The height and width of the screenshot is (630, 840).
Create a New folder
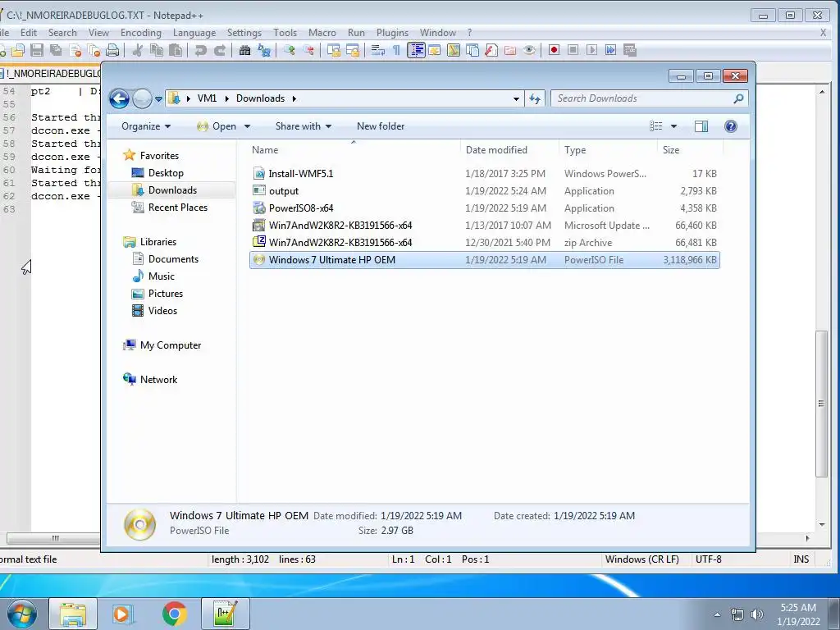381,126
